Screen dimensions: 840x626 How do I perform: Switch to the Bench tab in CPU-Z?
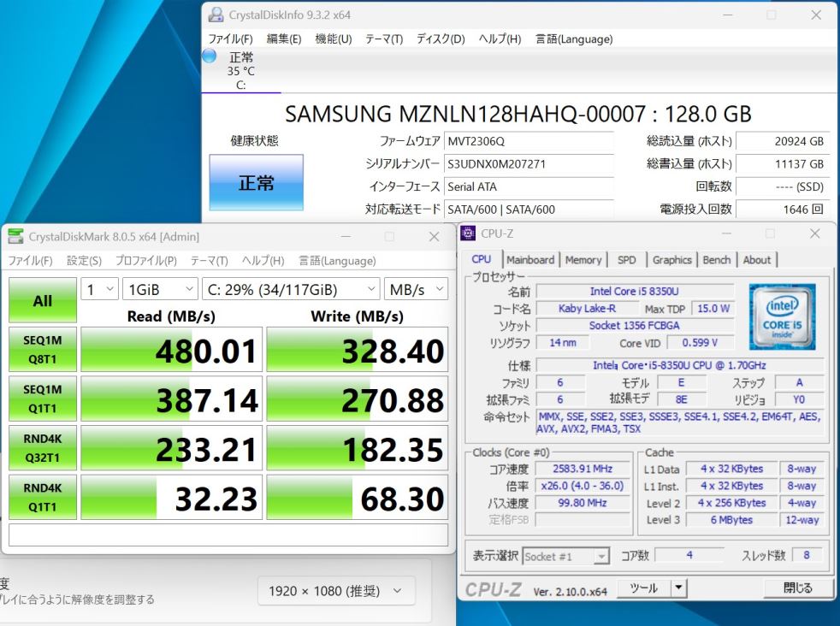point(716,260)
